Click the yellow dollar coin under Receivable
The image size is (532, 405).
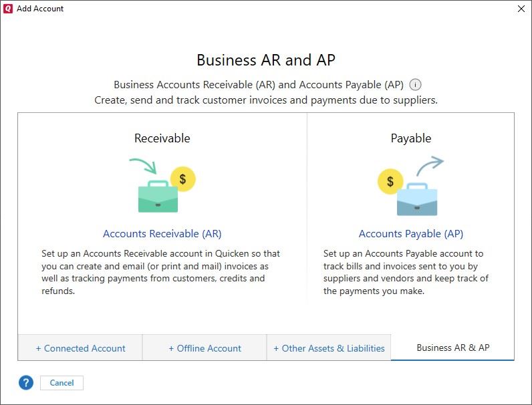[182, 180]
